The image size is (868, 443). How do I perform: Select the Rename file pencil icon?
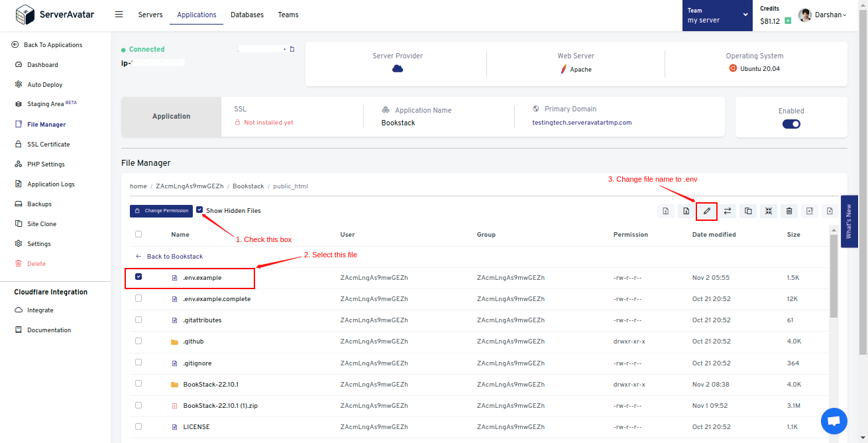pos(706,211)
